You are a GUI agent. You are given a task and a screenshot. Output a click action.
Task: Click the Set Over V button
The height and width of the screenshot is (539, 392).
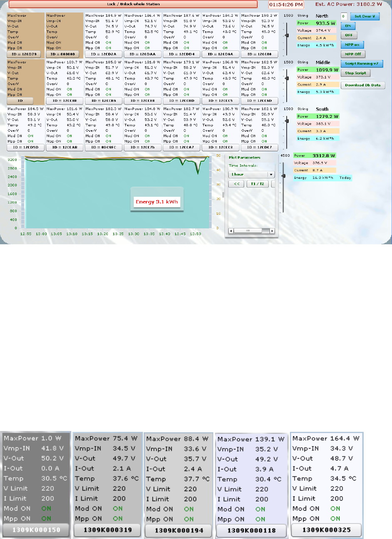pyautogui.click(x=365, y=16)
